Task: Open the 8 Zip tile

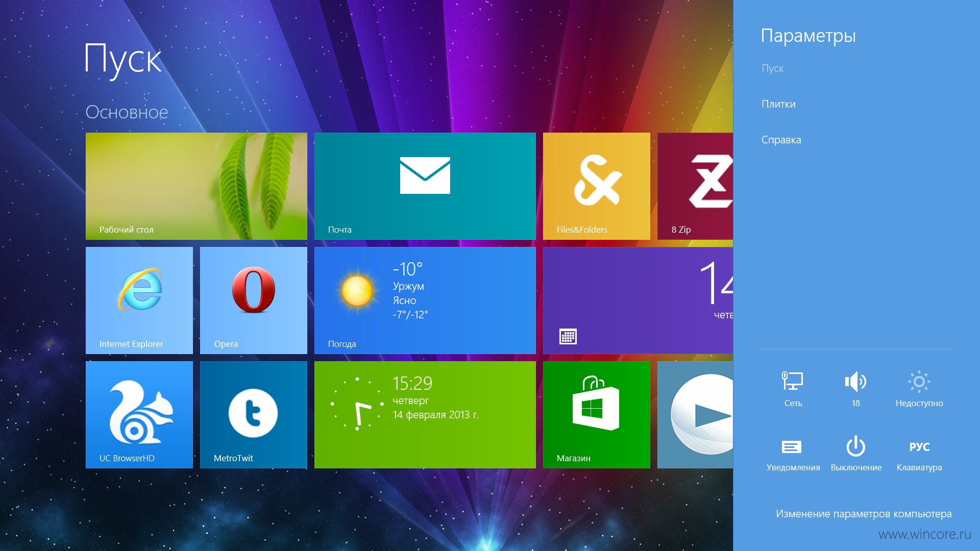Action: 695,186
